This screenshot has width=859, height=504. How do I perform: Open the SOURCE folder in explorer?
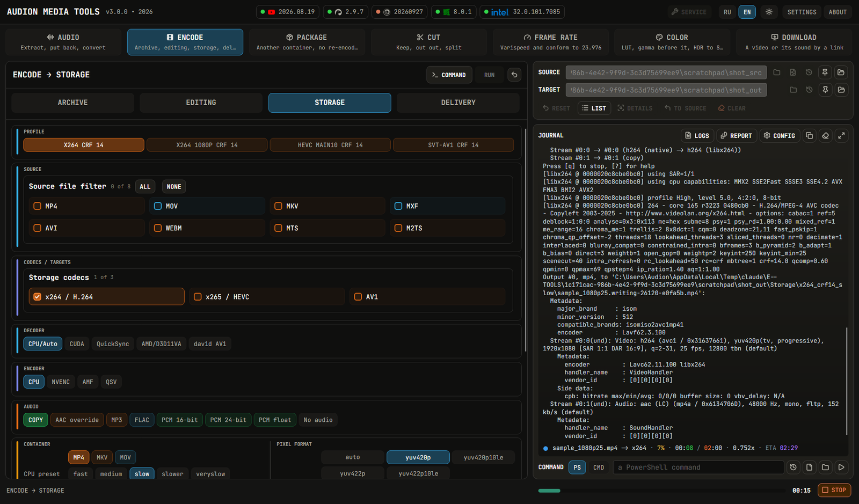click(x=841, y=72)
